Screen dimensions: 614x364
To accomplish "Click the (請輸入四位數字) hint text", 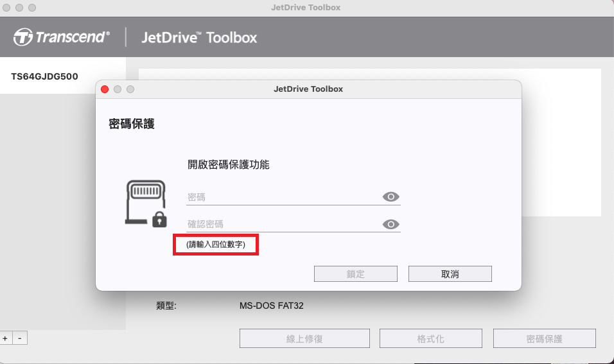I will [x=216, y=245].
